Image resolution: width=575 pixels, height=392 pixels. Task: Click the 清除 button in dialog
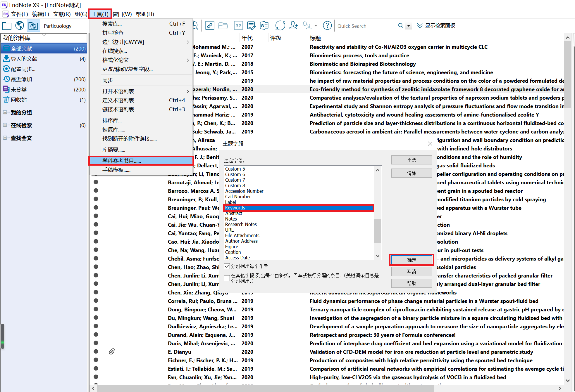coord(412,173)
